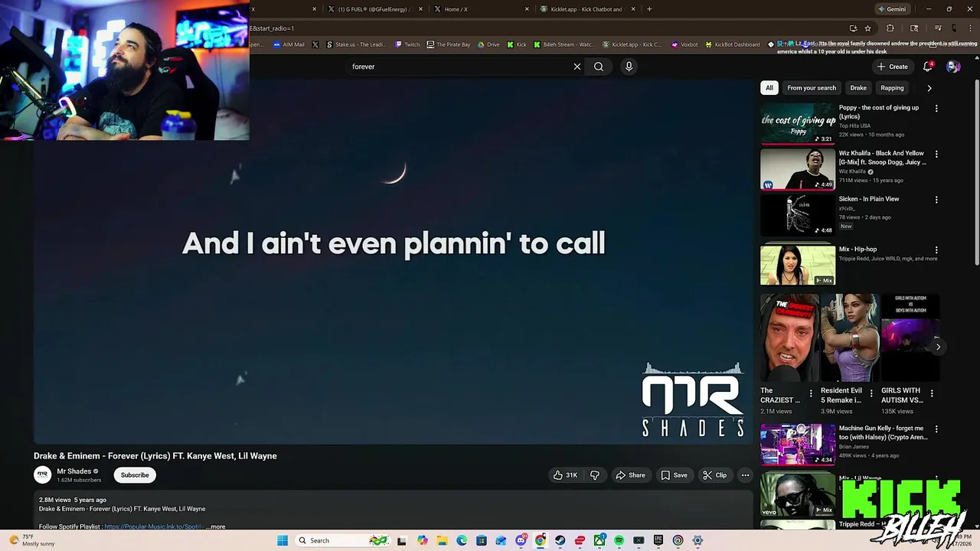
Task: Click the Windows Start button
Action: click(282, 540)
